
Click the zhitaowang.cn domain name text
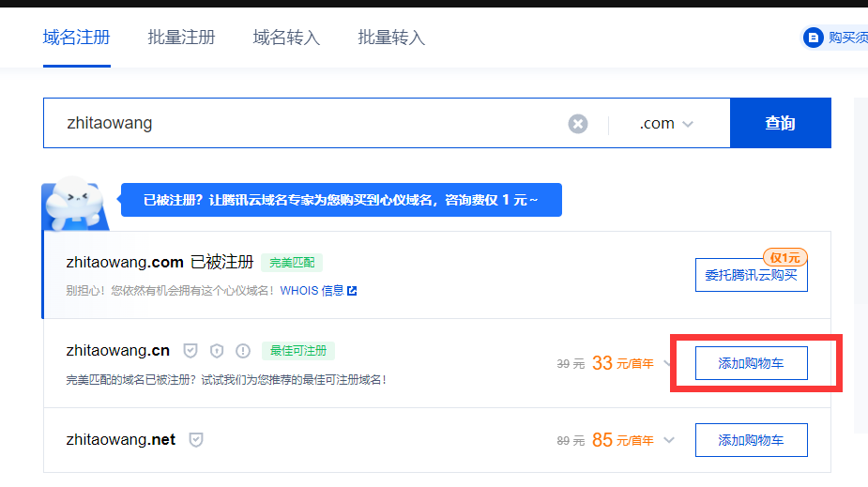pos(118,350)
